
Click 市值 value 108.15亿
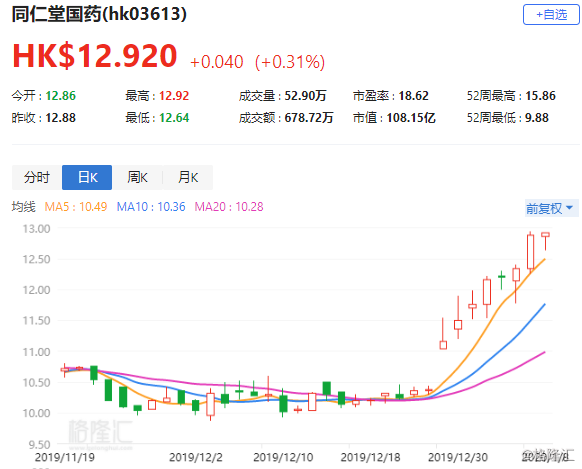pos(411,118)
